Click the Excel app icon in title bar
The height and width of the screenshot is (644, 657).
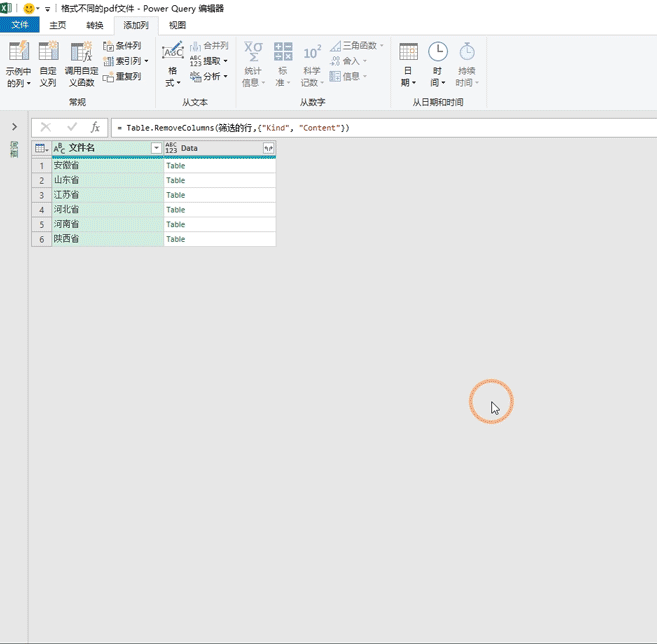tap(5, 8)
